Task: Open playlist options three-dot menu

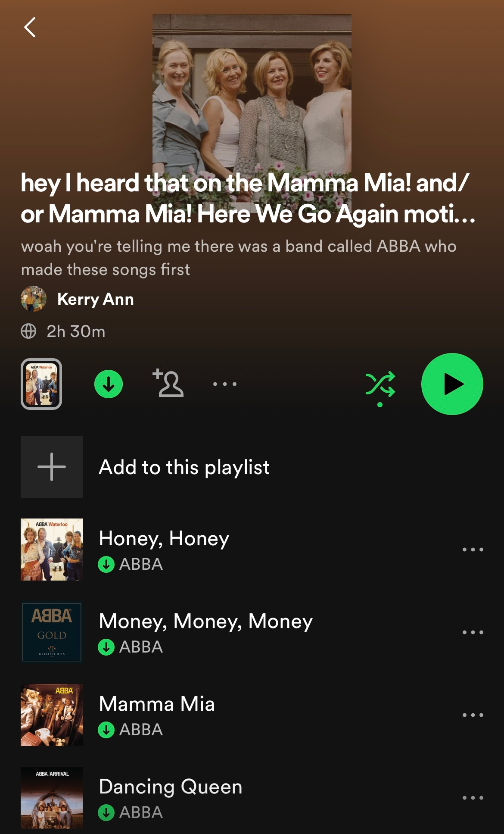Action: 225,384
